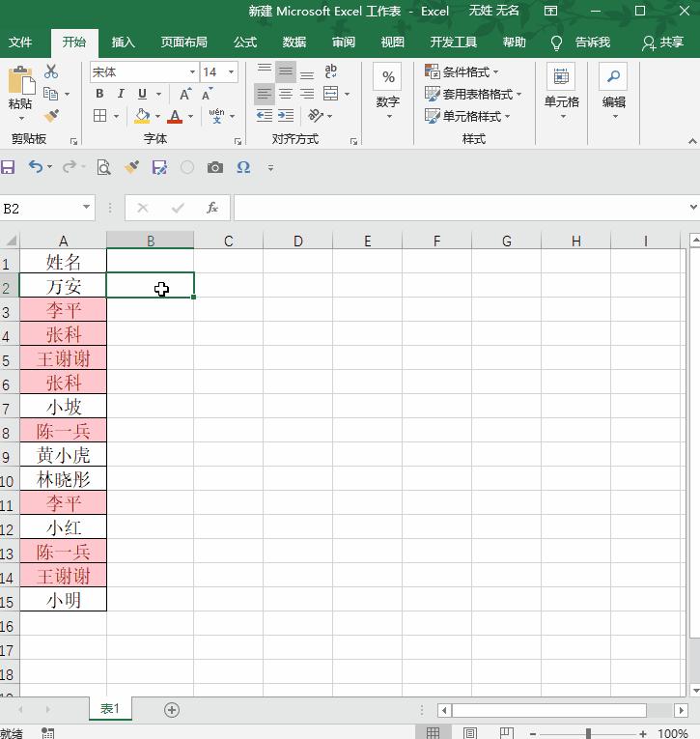Click the Increase Indent icon
The width and height of the screenshot is (700, 739).
[286, 116]
